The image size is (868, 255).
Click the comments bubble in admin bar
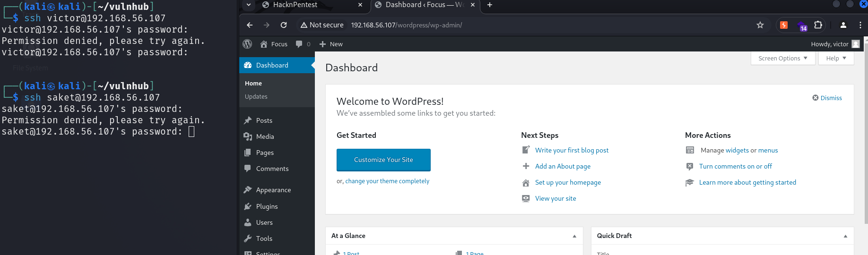tap(299, 44)
